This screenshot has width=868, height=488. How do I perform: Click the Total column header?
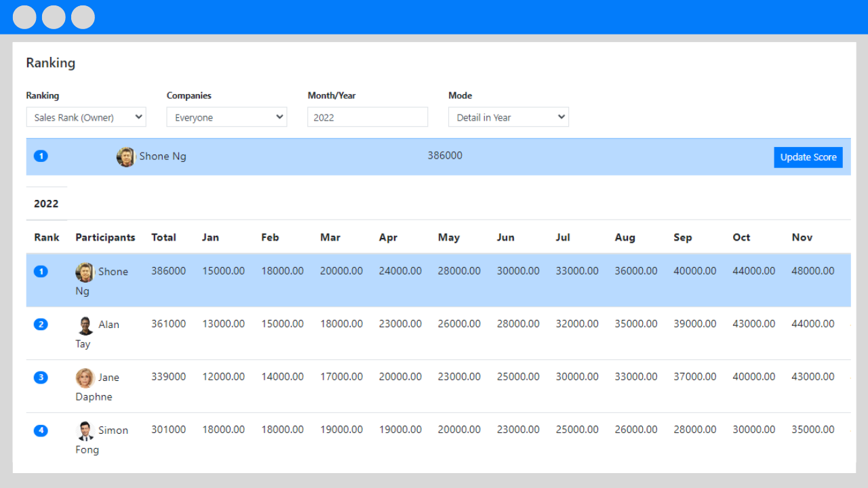tap(163, 237)
